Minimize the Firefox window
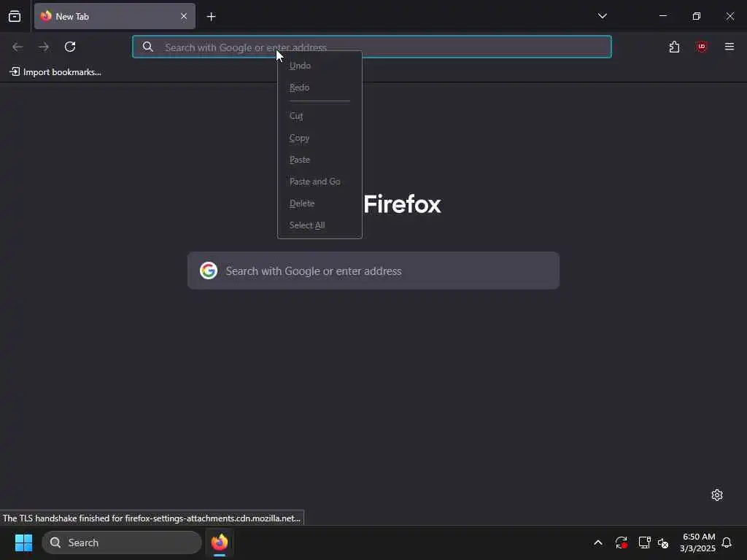 (x=663, y=16)
